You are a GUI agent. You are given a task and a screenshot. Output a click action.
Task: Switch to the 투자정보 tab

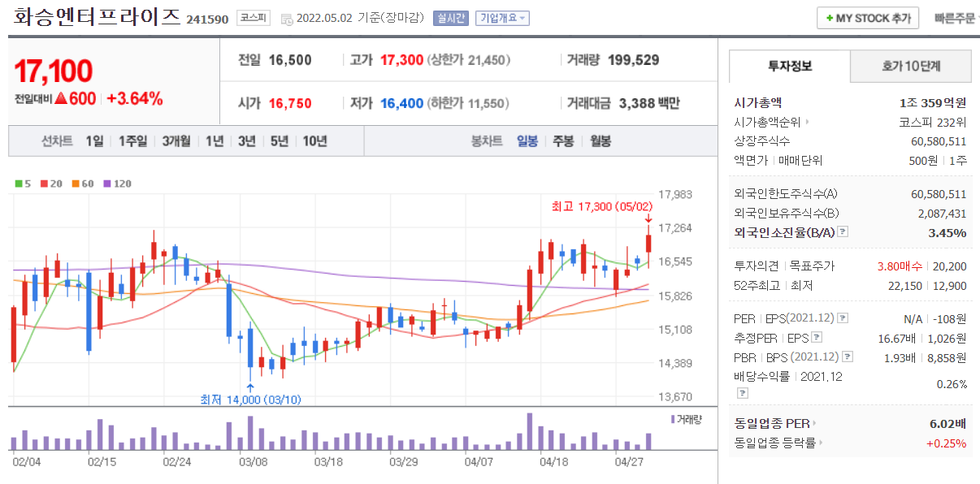790,66
